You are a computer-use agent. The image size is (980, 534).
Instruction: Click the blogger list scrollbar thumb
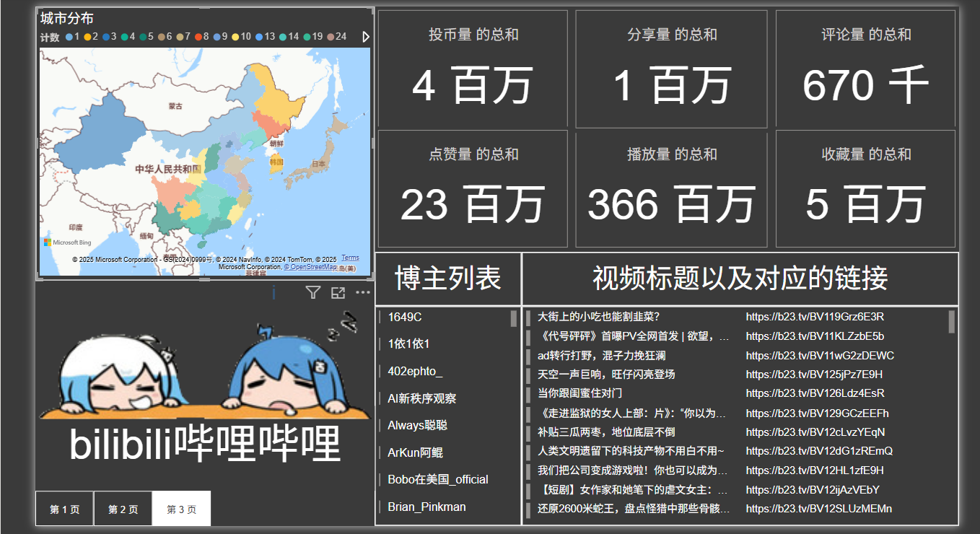pos(514,319)
